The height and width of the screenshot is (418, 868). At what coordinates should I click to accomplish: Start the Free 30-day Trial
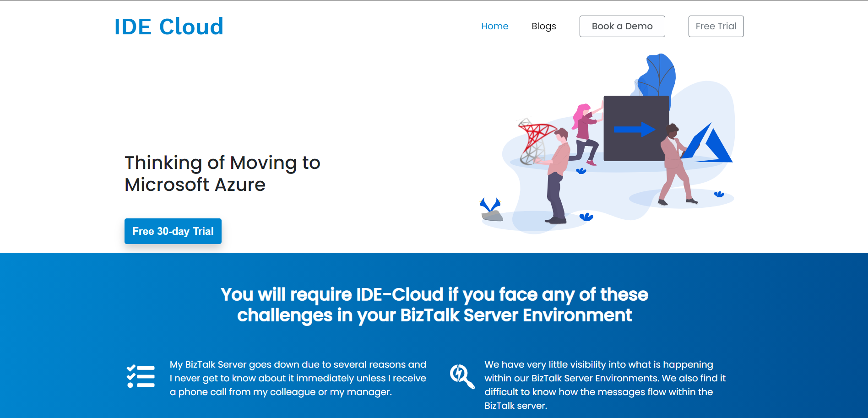[173, 231]
